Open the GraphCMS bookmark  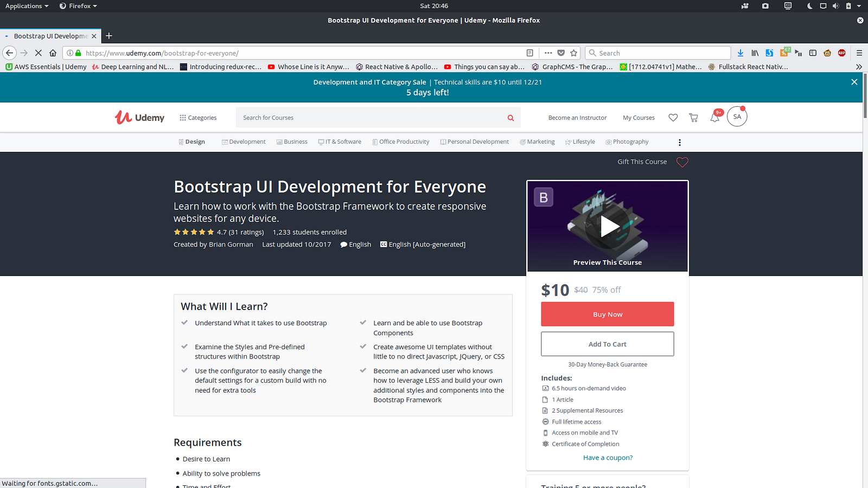(x=572, y=67)
